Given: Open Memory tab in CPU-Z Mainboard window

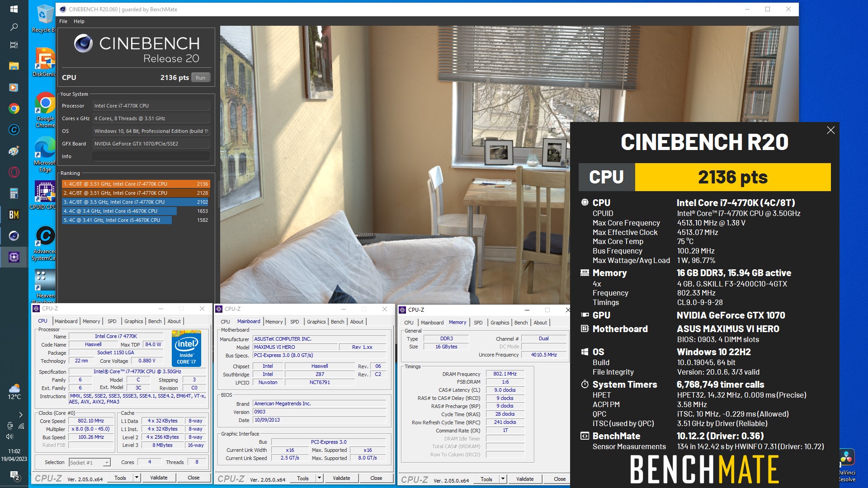Looking at the screenshot, I should click(x=274, y=322).
